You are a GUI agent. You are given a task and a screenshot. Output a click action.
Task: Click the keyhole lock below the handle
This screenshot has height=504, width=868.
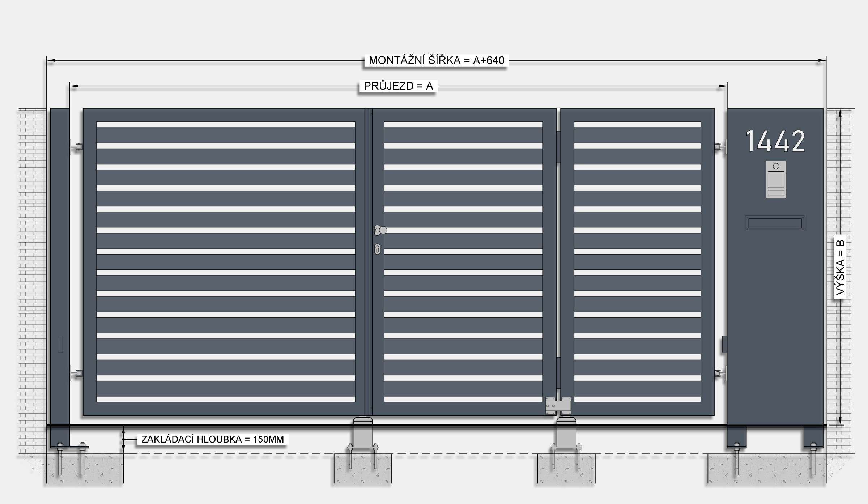click(x=377, y=249)
